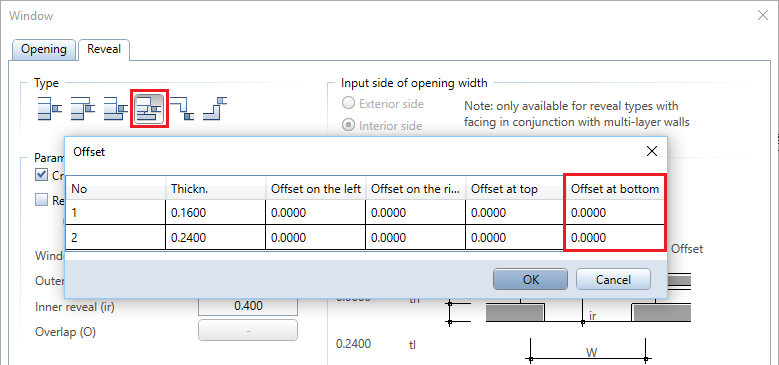The image size is (779, 365).
Task: Select the first reveal type without reveal offset
Action: point(50,108)
